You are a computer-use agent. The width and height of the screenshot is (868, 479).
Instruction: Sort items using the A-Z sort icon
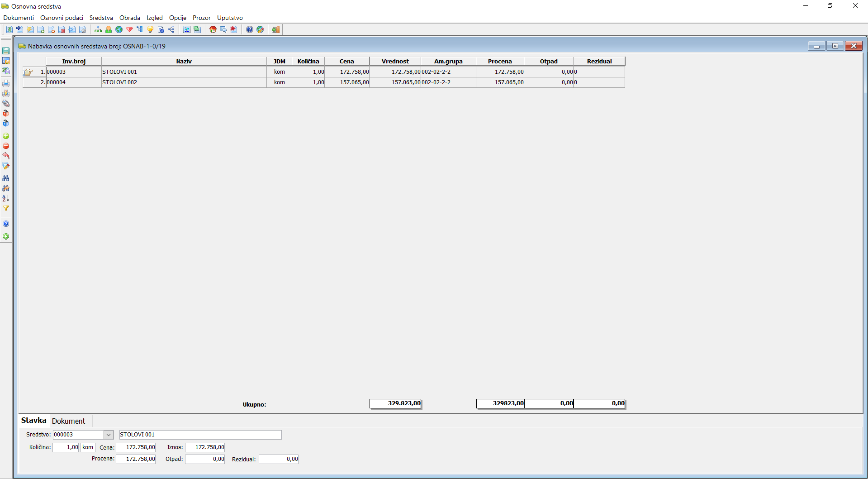(x=6, y=198)
